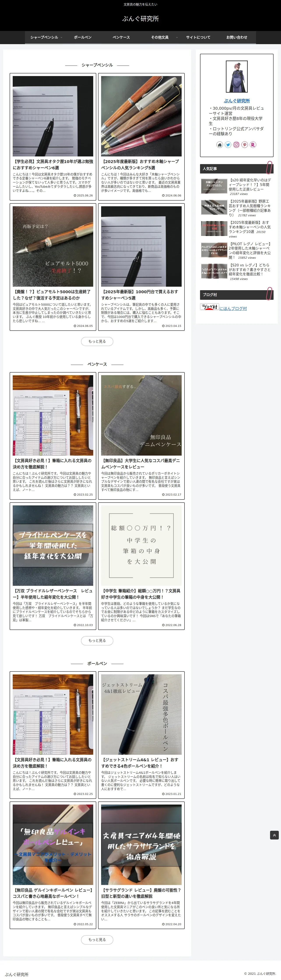Screen dimensions: 281x980
Task: Show more posts under the ペンケース section
Action: tap(97, 641)
